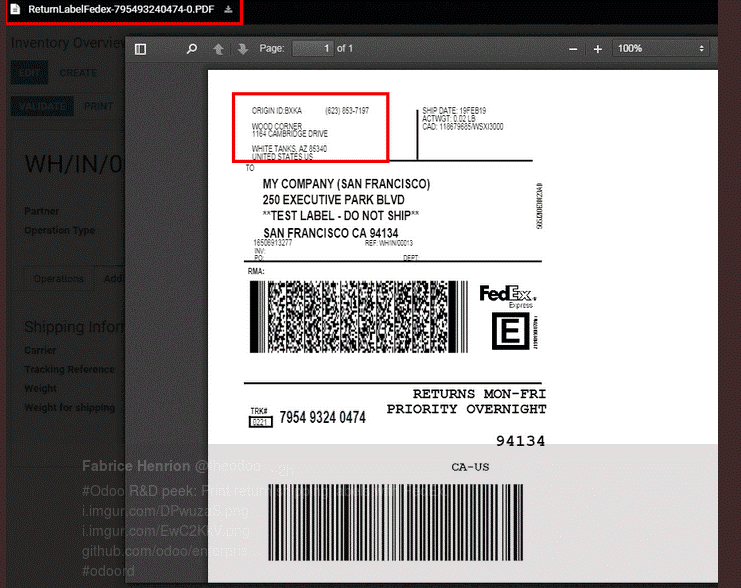Viewport: 741px width, 588px height.
Task: Open the 100% zoom level dropdown
Action: (660, 49)
